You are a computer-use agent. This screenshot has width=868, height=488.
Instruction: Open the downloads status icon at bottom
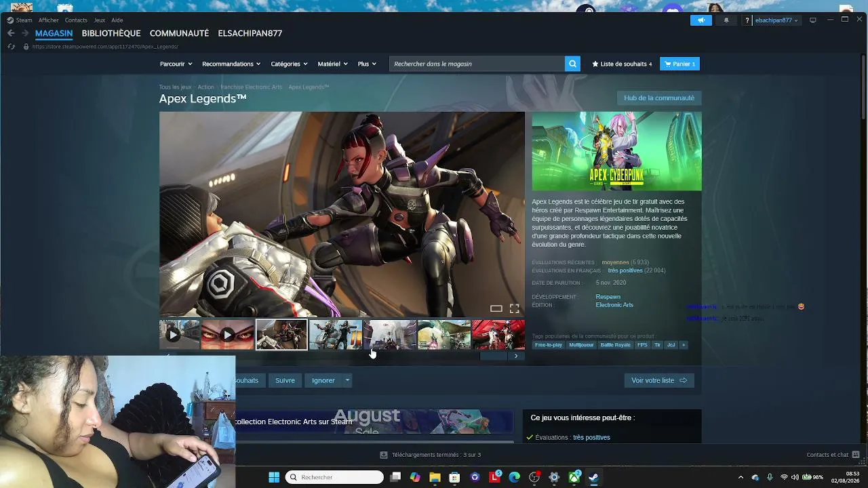click(x=384, y=455)
